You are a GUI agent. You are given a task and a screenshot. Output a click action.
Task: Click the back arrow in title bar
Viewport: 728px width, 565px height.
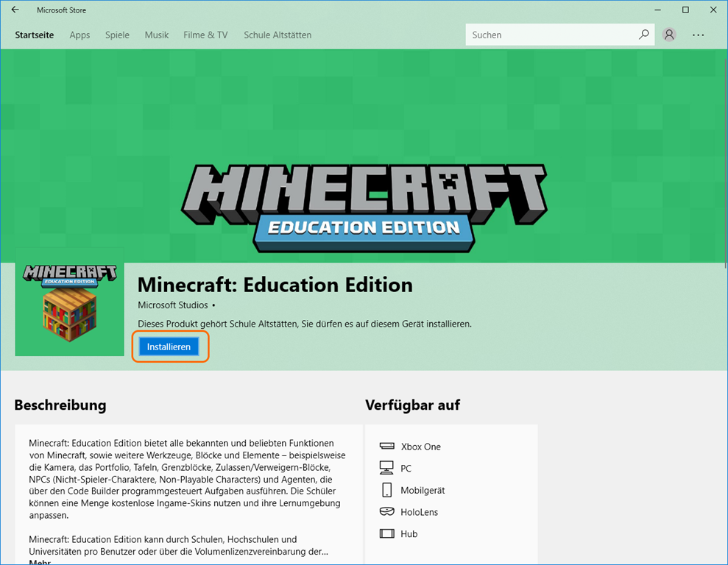tap(15, 10)
